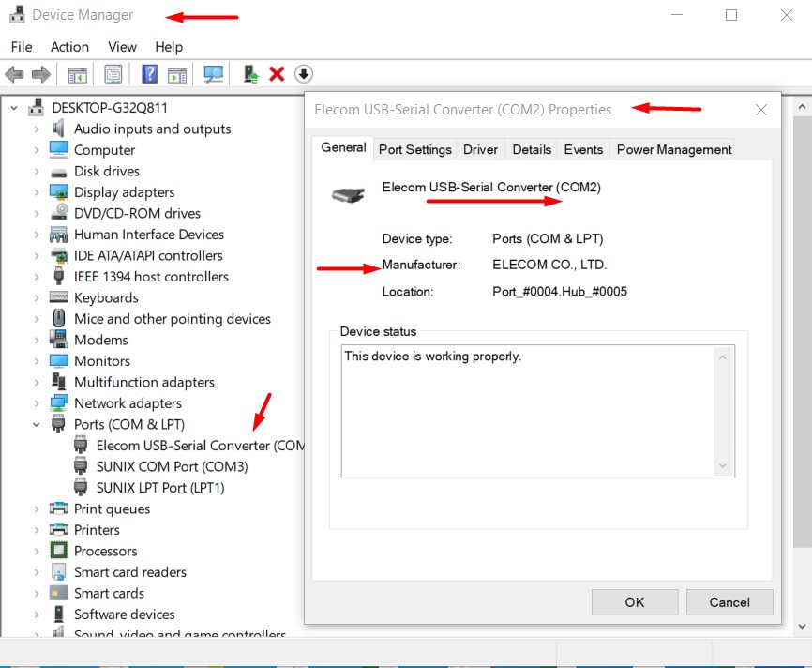Click the Disable device down-arrow icon

pyautogui.click(x=304, y=74)
